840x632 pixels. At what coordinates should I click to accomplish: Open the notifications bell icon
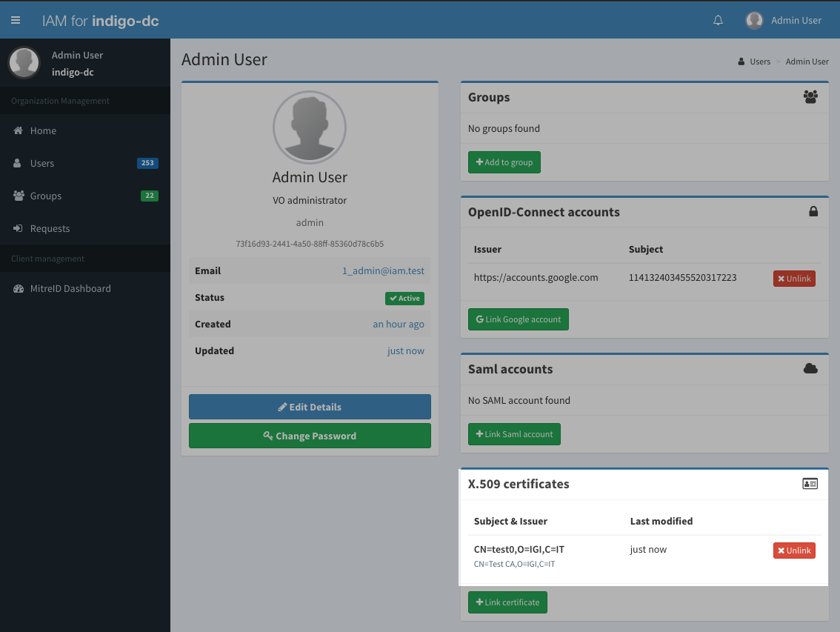tap(718, 20)
